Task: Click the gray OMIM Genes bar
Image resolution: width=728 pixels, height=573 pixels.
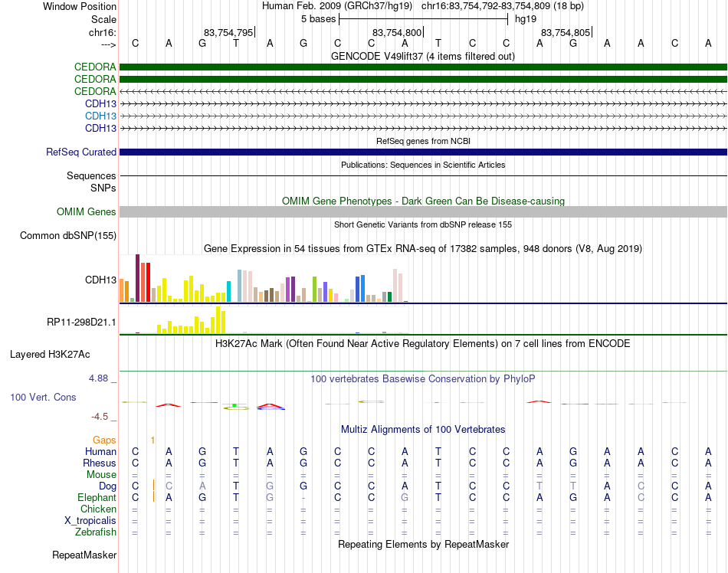Action: (x=423, y=212)
